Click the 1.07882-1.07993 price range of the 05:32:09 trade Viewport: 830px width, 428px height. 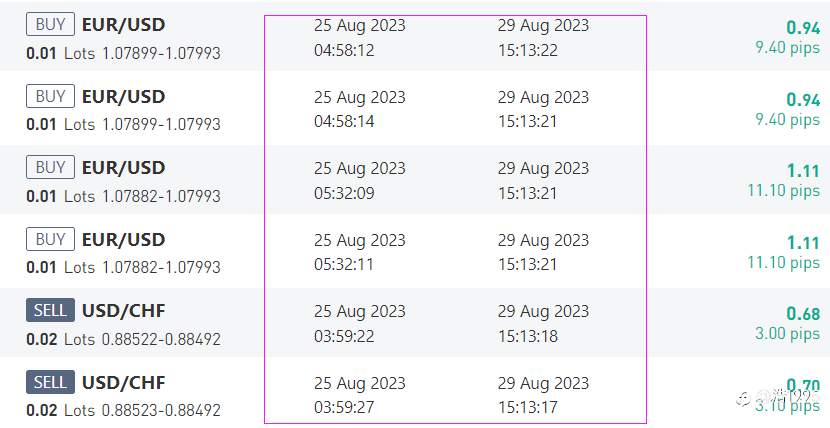tap(161, 196)
